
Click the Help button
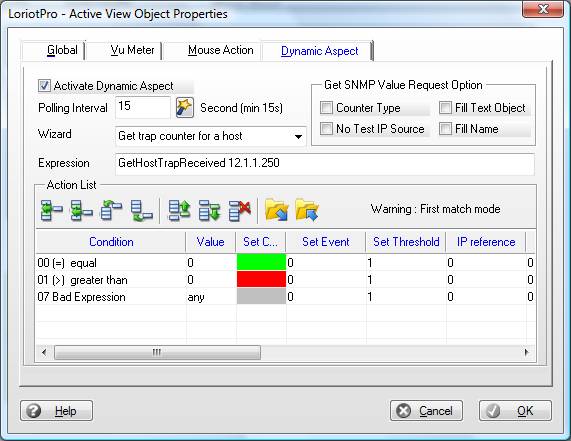[x=56, y=411]
